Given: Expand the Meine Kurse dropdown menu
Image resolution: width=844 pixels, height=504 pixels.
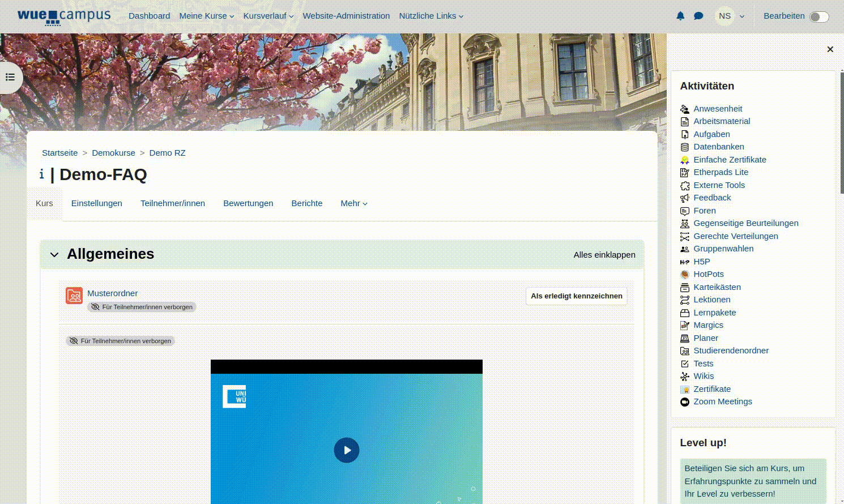Looking at the screenshot, I should 206,16.
